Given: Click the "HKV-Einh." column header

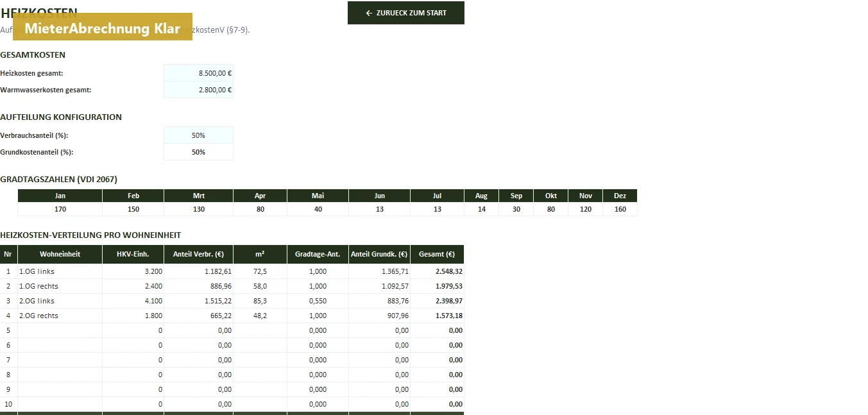Looking at the screenshot, I should coord(133,254).
